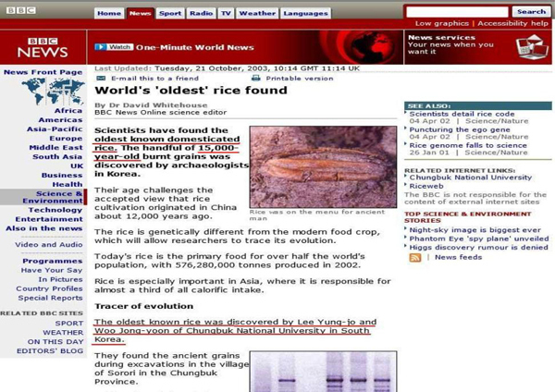The width and height of the screenshot is (555, 392).
Task: Click the world map image in sidebar
Action: 53,92
